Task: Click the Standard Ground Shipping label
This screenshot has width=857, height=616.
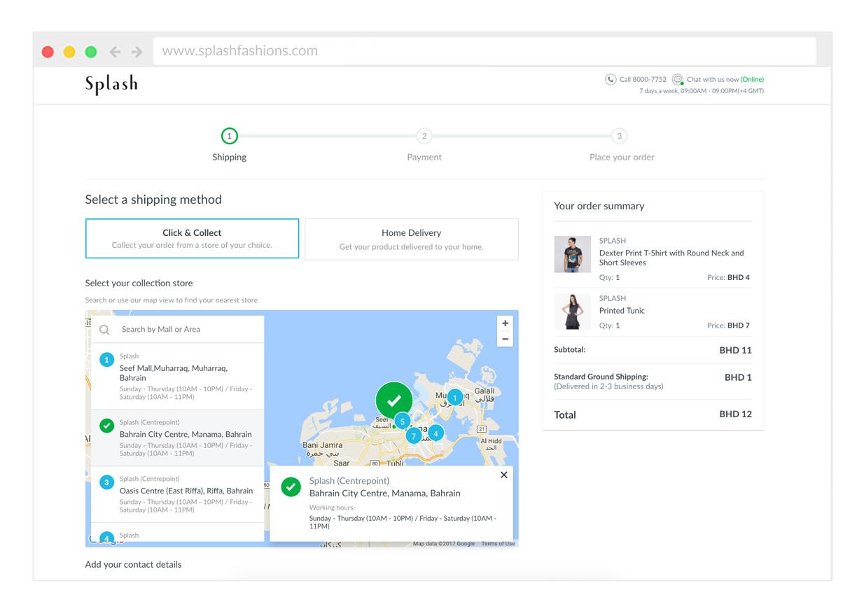Action: click(x=601, y=377)
